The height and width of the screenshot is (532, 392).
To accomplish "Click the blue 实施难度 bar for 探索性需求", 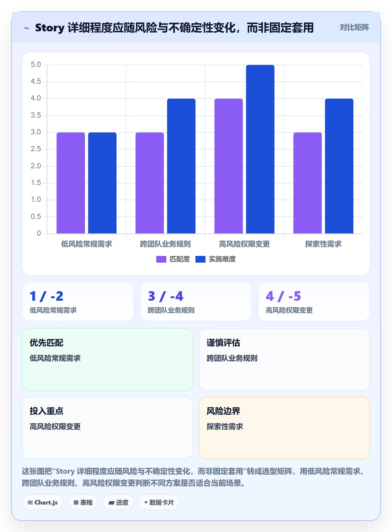I will click(339, 166).
